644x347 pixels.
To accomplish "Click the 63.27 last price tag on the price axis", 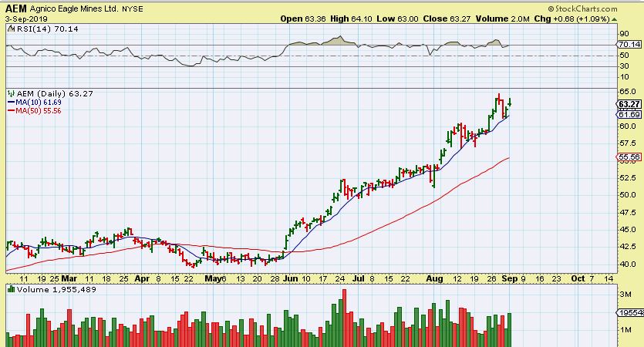I will click(629, 104).
